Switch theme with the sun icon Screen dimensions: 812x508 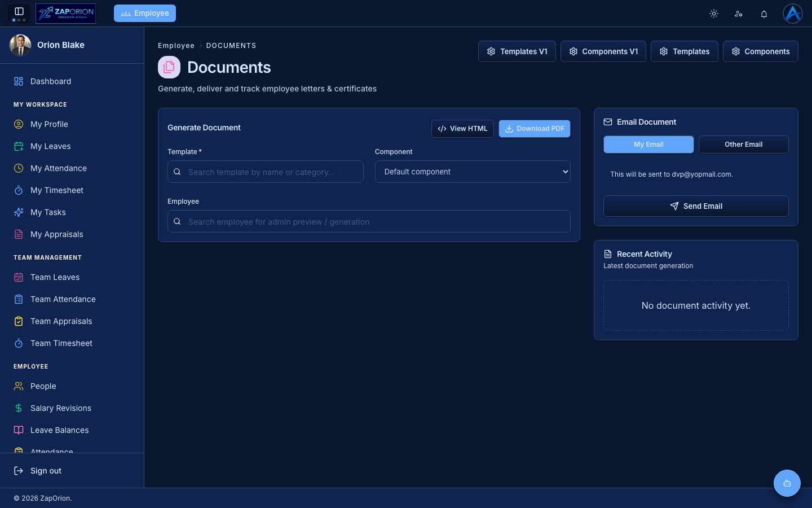714,14
